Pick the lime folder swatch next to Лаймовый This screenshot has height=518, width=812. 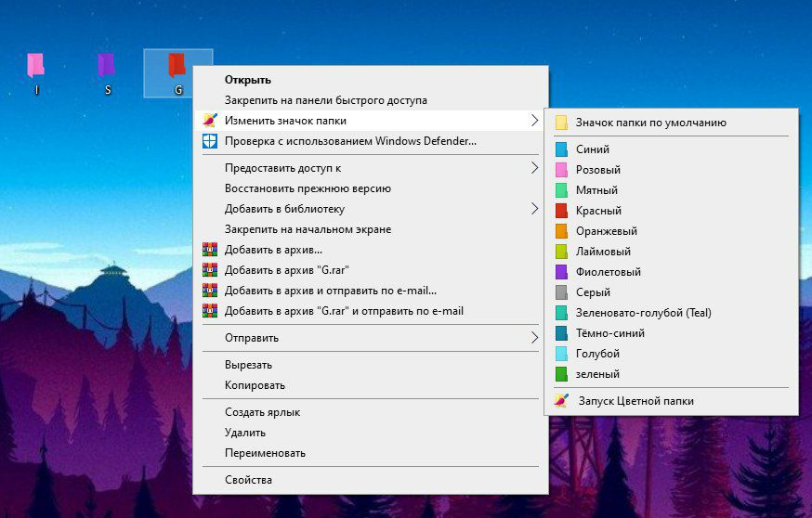(561, 252)
